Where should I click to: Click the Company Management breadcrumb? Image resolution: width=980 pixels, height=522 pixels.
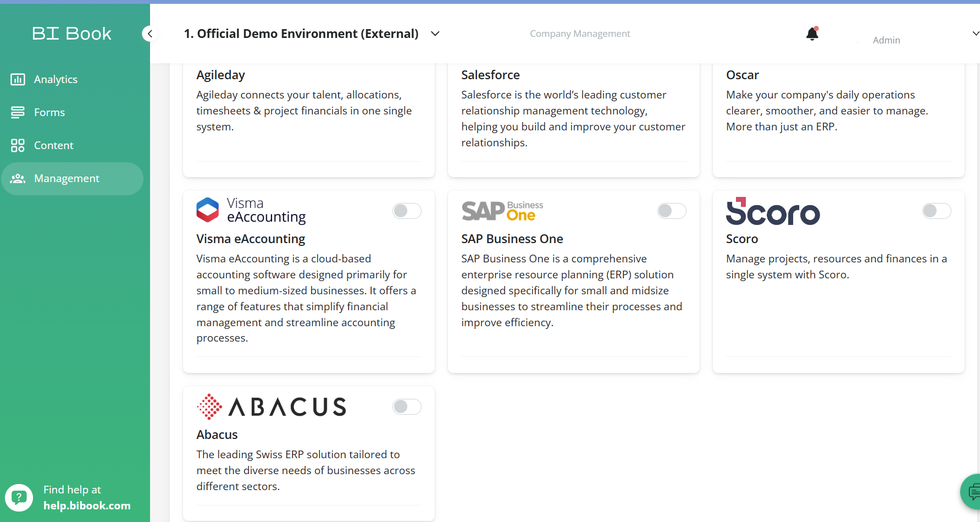pos(580,34)
